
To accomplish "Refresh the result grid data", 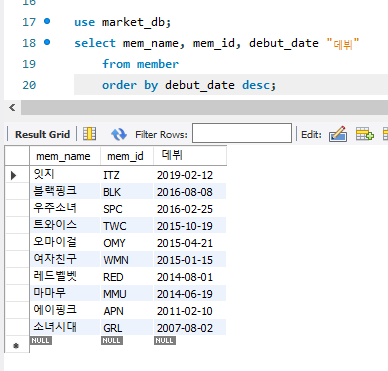I will (x=119, y=134).
